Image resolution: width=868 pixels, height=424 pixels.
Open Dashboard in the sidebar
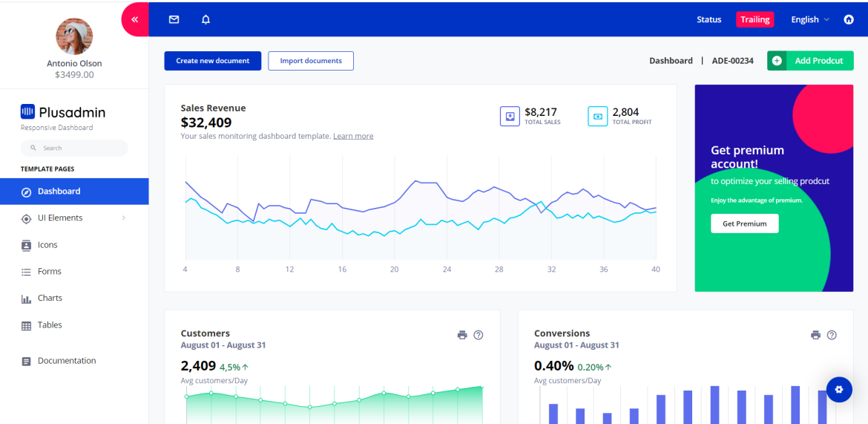click(x=74, y=192)
